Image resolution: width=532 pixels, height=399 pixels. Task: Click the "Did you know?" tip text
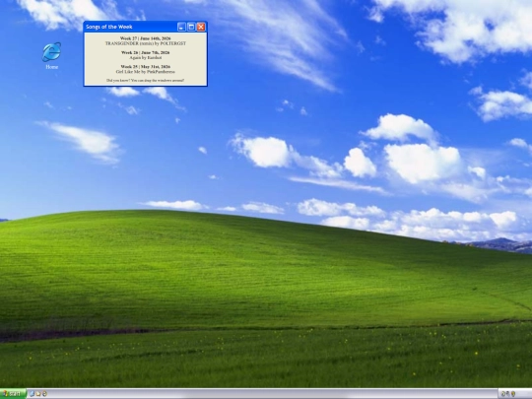click(145, 81)
